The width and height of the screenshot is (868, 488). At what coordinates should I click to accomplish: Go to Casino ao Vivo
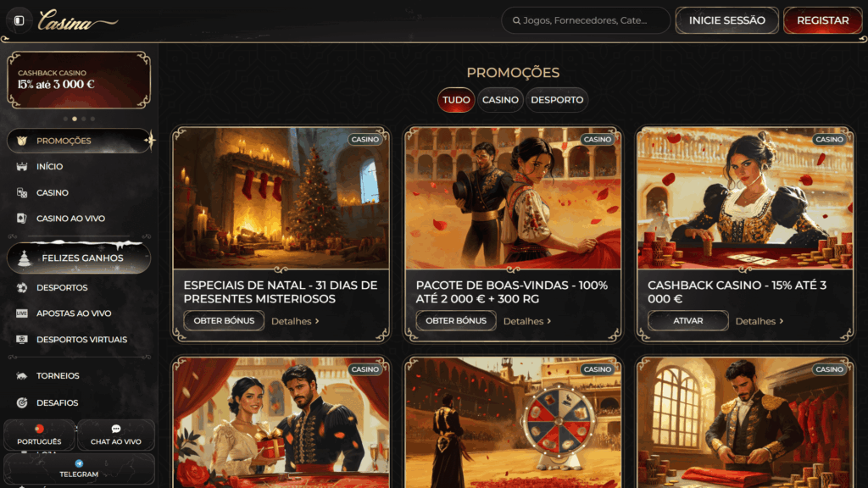pyautogui.click(x=70, y=219)
